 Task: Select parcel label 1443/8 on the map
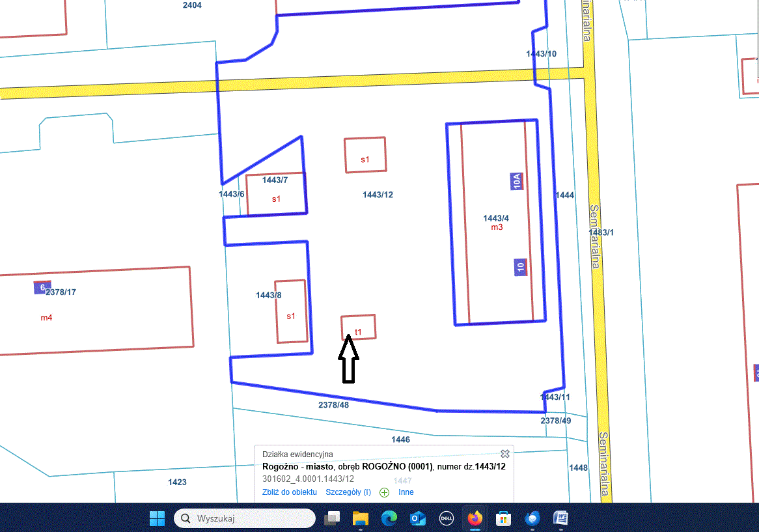point(269,295)
